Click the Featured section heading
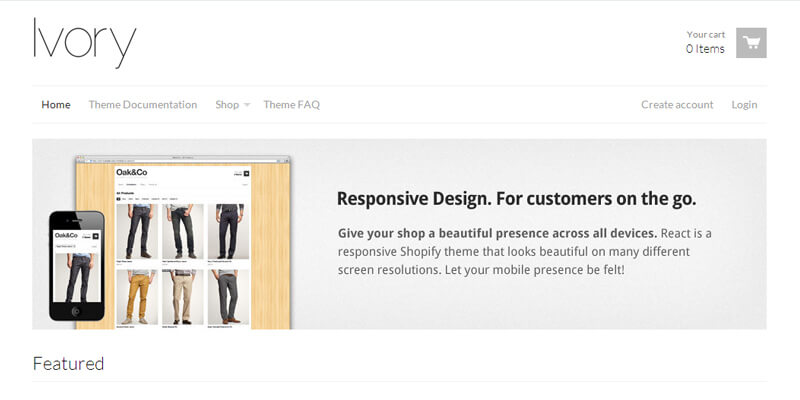 pos(68,363)
